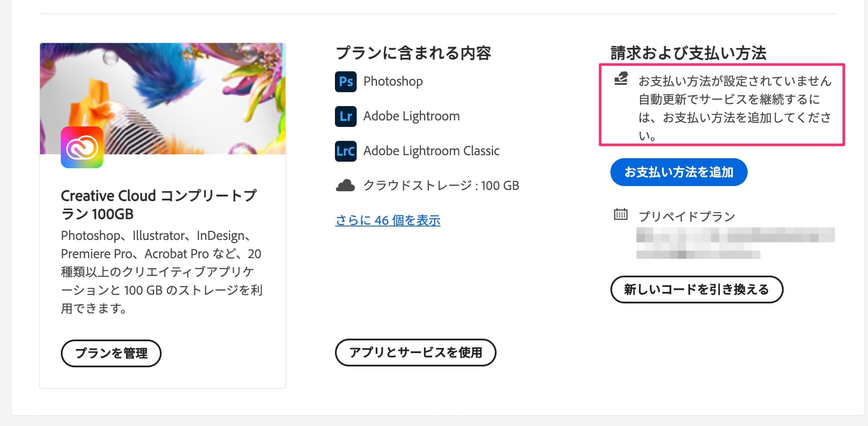The height and width of the screenshot is (426, 868).
Task: Click the アプリとサービスを使用 button
Action: 416,353
